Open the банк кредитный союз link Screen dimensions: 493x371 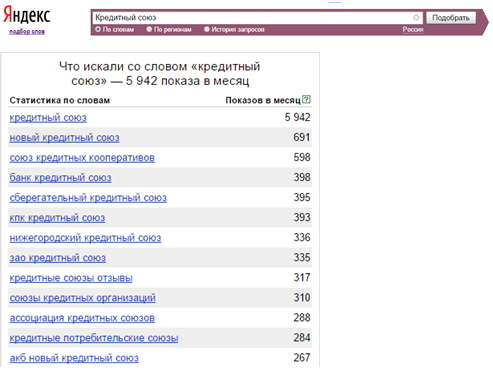(60, 178)
